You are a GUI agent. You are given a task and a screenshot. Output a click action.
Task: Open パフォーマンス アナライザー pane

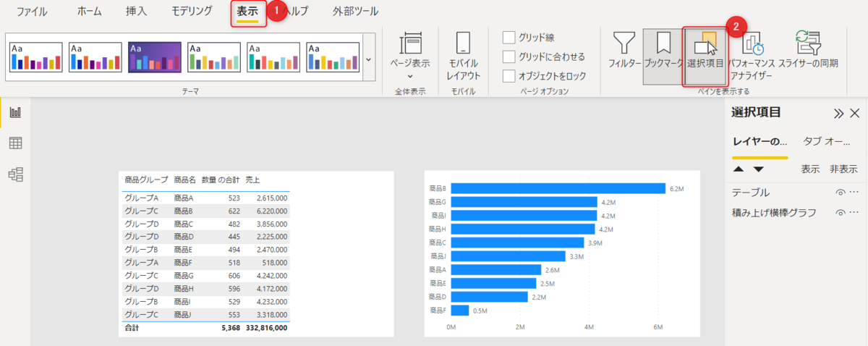(x=751, y=56)
